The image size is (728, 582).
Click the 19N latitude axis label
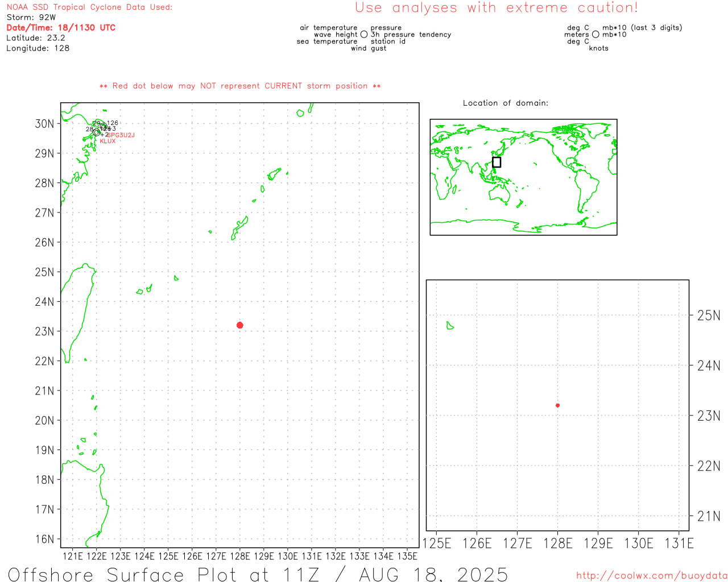pyautogui.click(x=44, y=450)
